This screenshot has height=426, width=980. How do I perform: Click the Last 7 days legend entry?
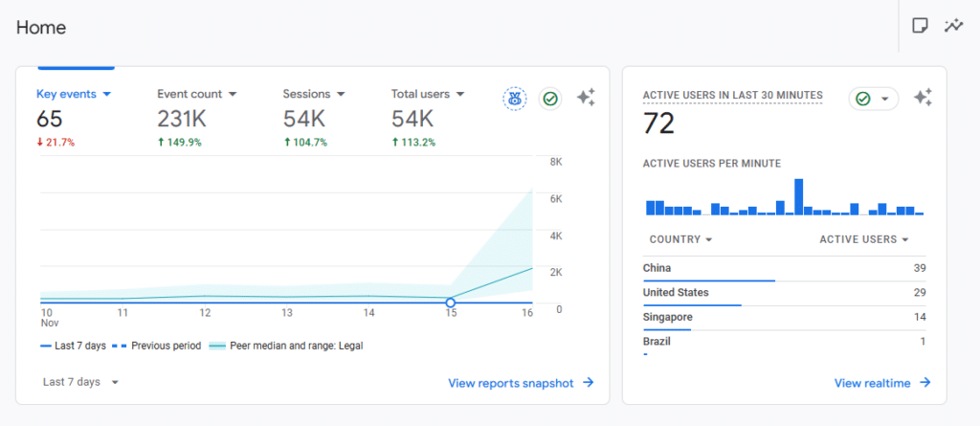coord(73,346)
